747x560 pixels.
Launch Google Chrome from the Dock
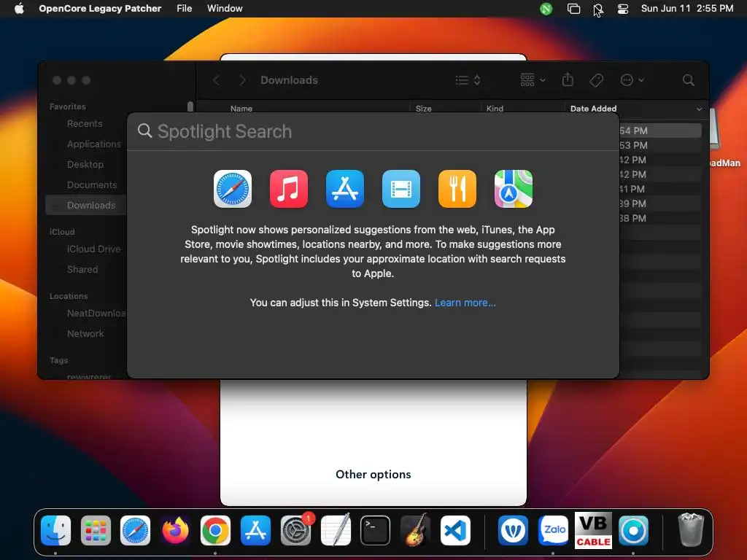point(215,530)
